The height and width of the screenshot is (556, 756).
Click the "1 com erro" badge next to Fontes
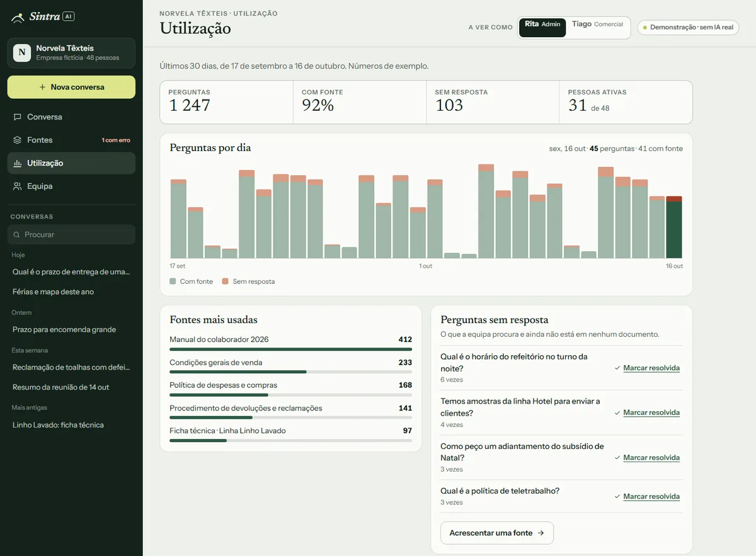tap(116, 140)
